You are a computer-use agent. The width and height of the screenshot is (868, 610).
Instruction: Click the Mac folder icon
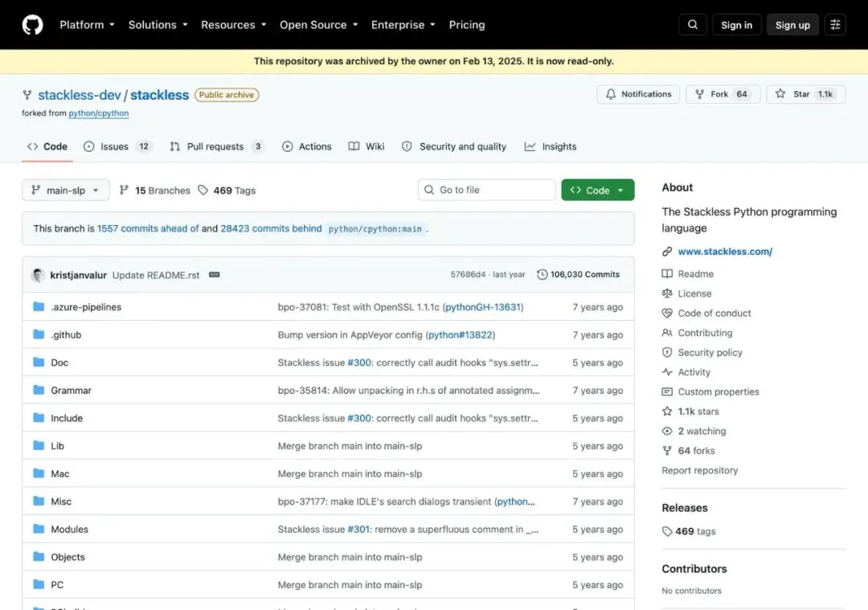coord(39,473)
